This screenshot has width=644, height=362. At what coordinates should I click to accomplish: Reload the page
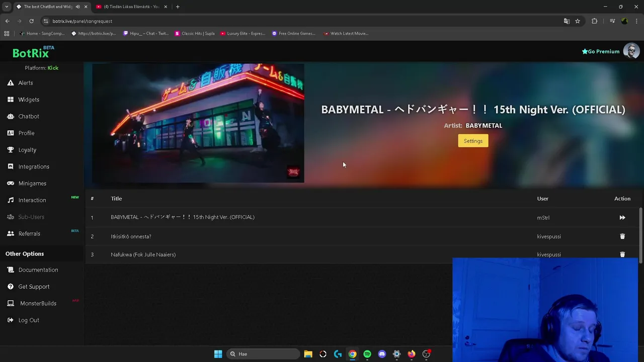[x=31, y=21]
